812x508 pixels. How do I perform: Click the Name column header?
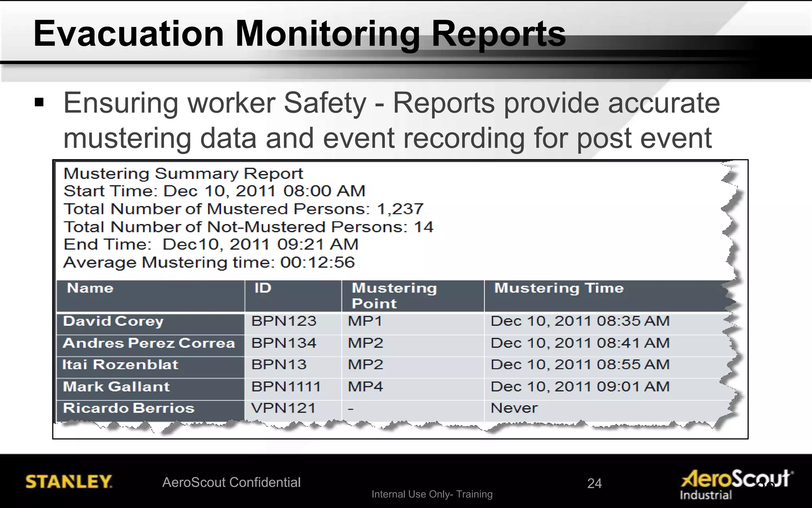click(150, 296)
